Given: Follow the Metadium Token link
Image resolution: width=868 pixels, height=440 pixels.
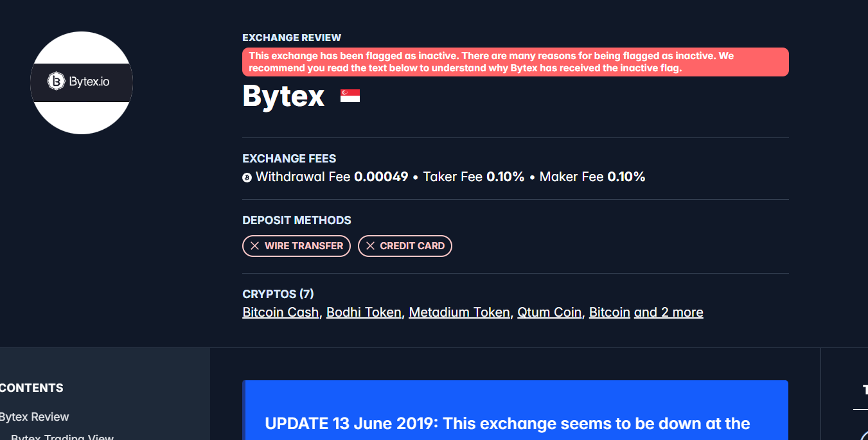Looking at the screenshot, I should (x=459, y=313).
